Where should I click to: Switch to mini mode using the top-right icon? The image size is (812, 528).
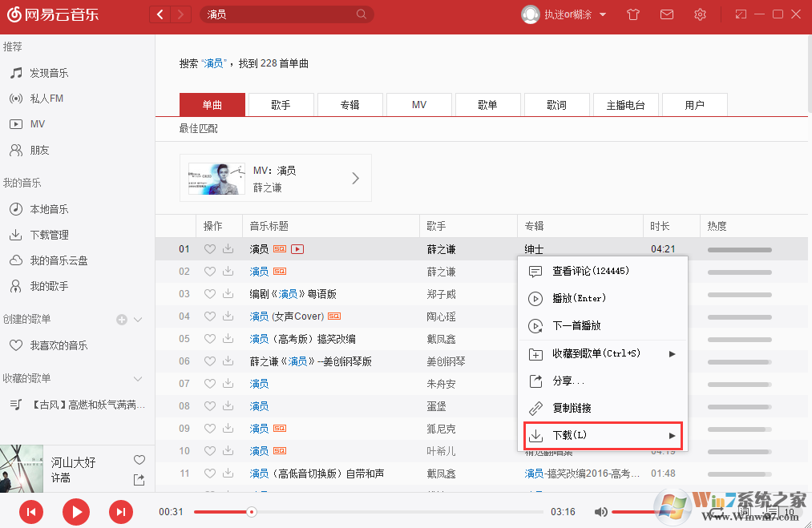click(x=740, y=14)
